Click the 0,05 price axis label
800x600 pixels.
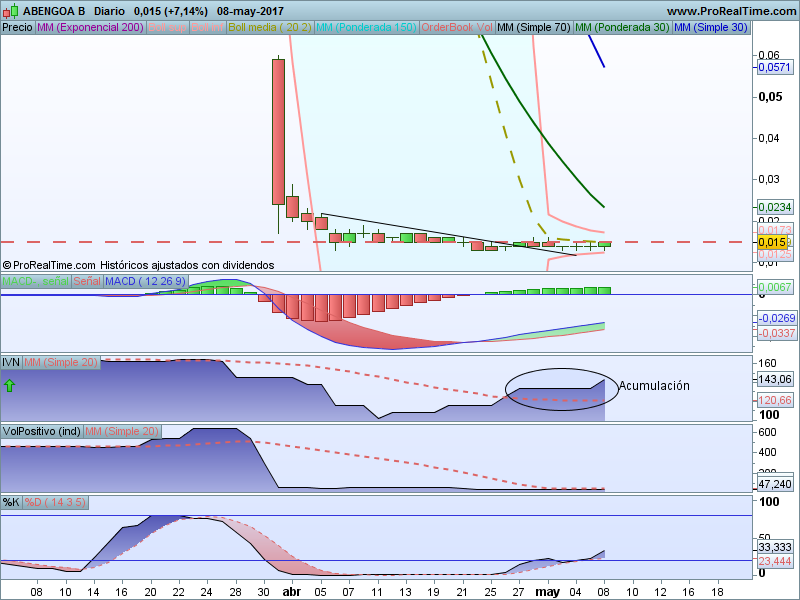point(770,96)
